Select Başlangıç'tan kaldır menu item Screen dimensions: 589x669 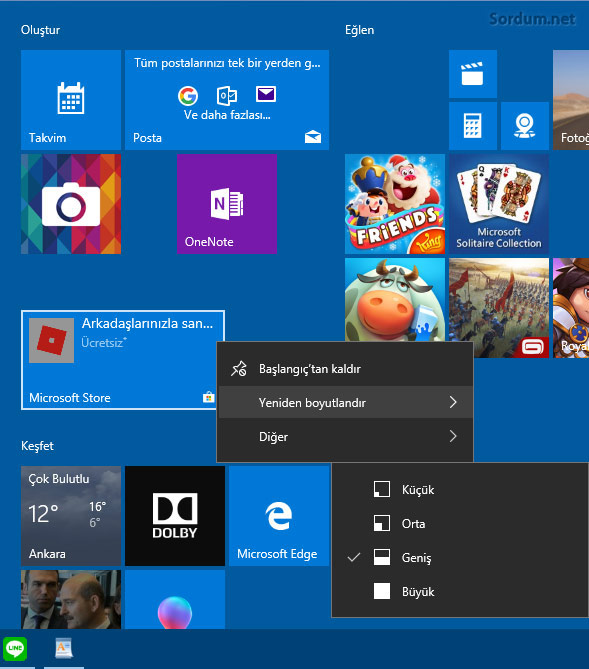(x=345, y=369)
